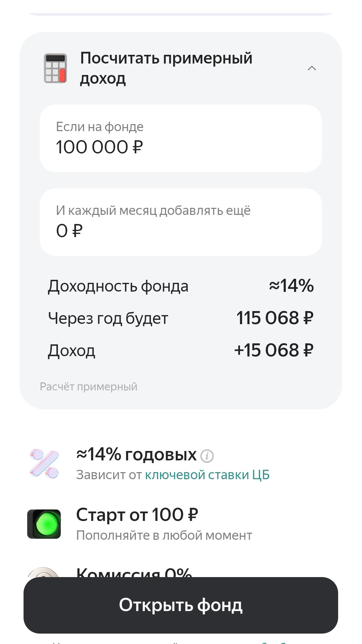Viewport: 362px width, 644px height.
Task: Click the '≈14% годовых' heading
Action: click(x=136, y=455)
